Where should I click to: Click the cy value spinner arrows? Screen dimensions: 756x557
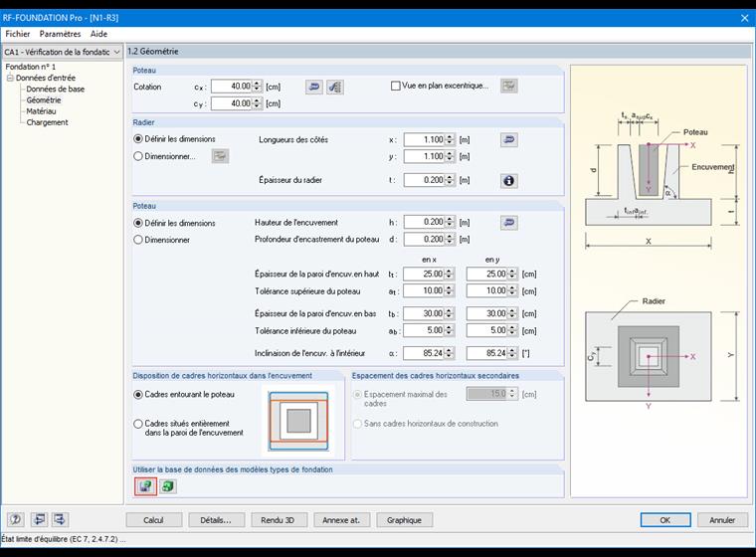[x=257, y=103]
